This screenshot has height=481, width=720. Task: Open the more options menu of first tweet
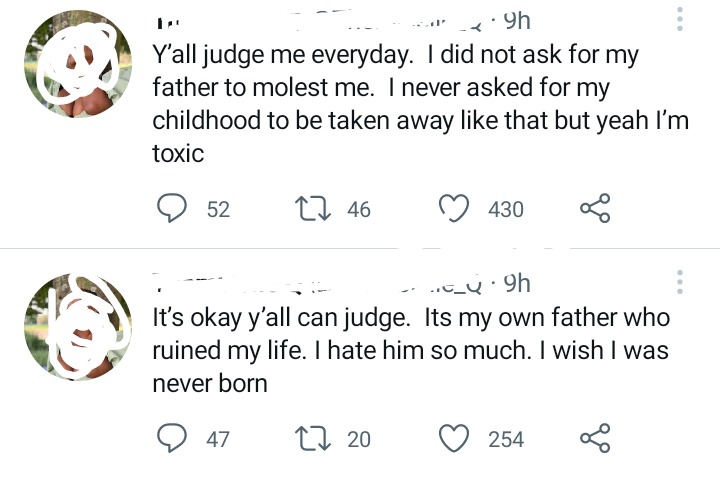pyautogui.click(x=680, y=19)
